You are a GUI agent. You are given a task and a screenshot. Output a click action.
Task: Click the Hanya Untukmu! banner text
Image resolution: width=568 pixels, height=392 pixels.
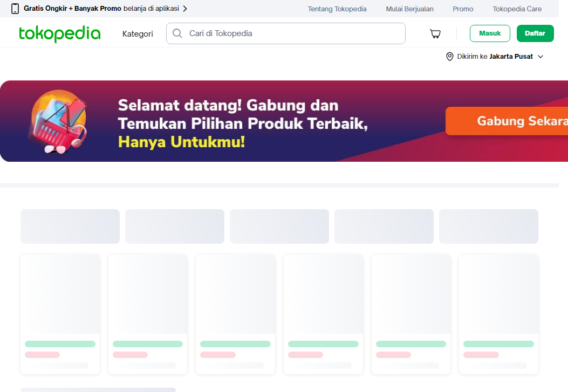pos(181,142)
